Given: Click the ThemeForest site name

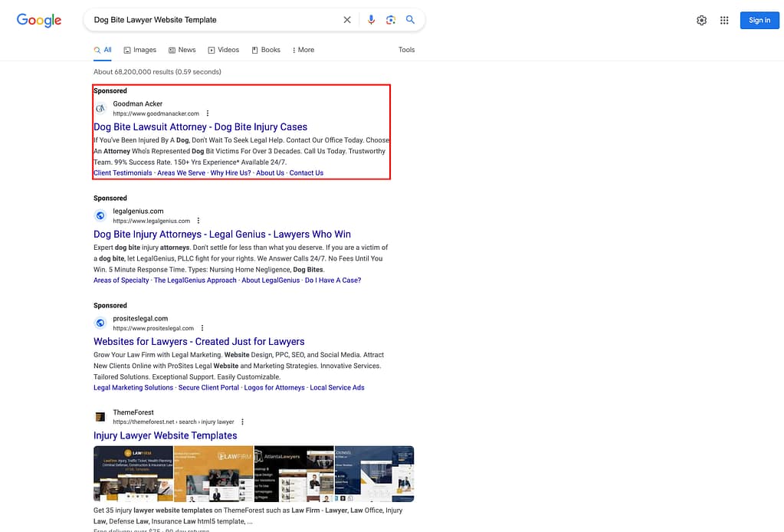Looking at the screenshot, I should [x=133, y=412].
